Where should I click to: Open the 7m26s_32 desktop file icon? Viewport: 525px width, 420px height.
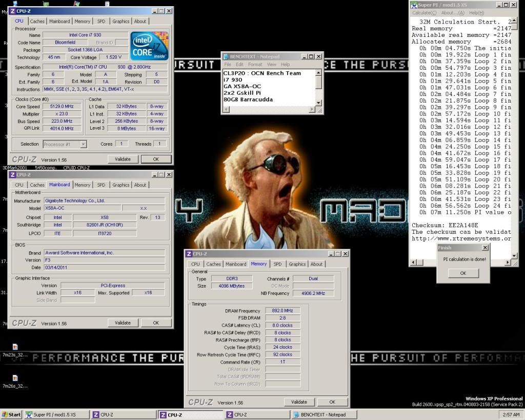point(15,378)
